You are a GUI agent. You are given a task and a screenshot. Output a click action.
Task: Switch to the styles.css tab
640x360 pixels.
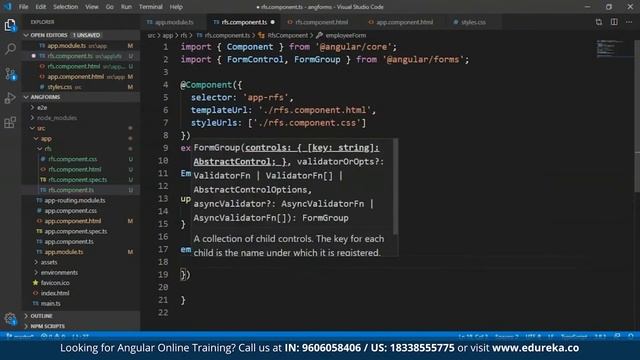click(x=473, y=22)
